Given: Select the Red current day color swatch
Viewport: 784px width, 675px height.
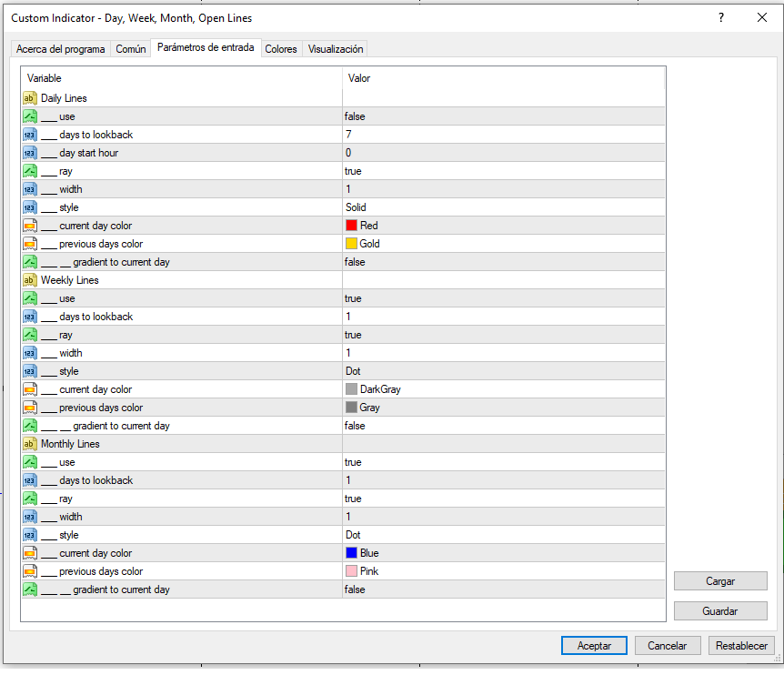Looking at the screenshot, I should (351, 226).
